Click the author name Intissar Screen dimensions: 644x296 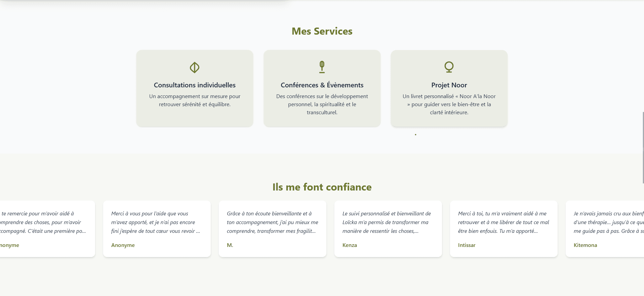[467, 245]
